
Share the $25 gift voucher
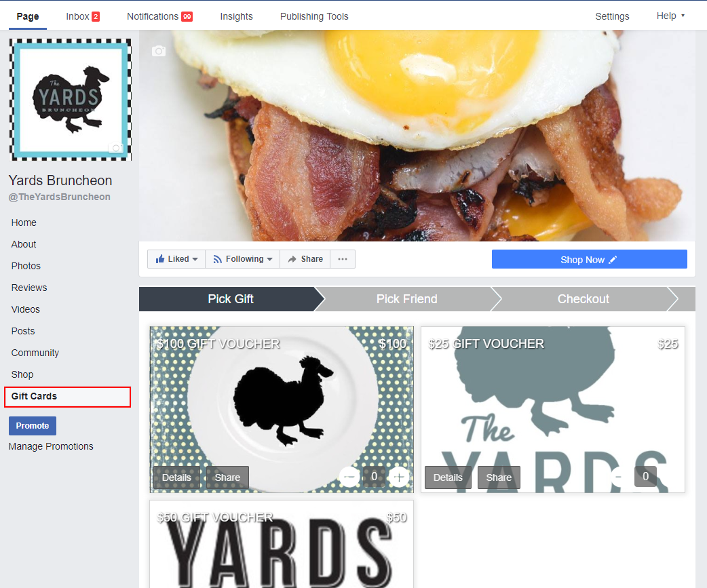tap(499, 477)
